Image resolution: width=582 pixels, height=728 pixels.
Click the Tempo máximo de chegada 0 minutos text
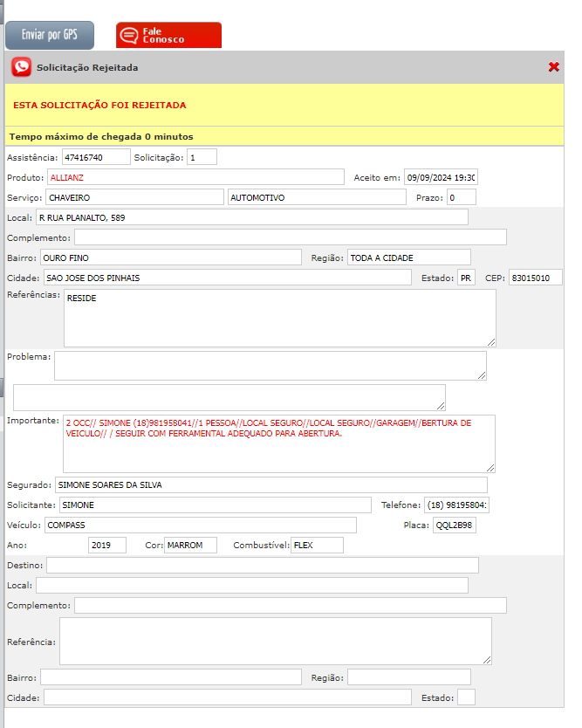(101, 136)
